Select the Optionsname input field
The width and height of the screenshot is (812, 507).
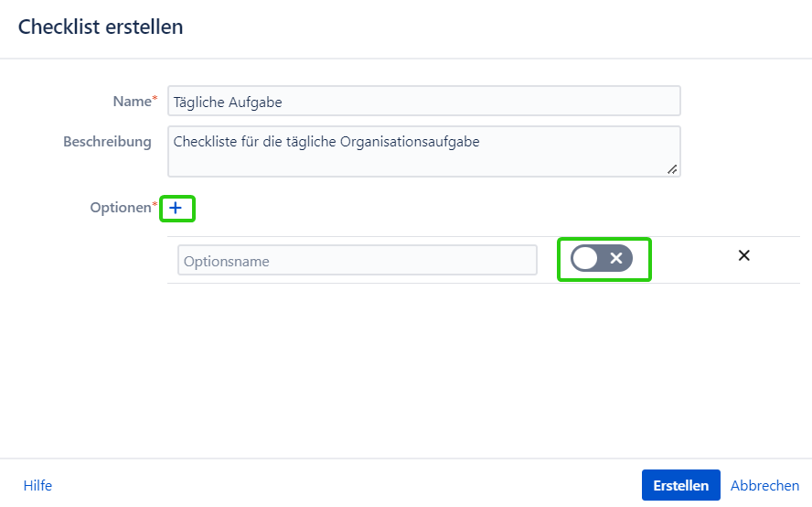click(357, 261)
